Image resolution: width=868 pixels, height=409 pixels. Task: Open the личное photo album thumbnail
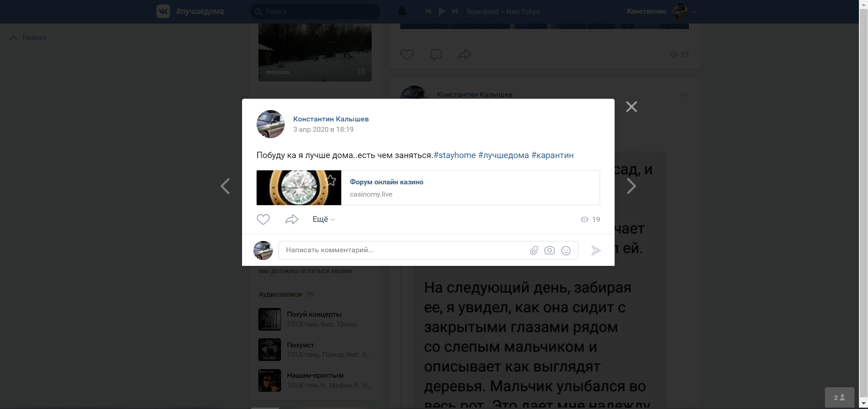[x=315, y=53]
